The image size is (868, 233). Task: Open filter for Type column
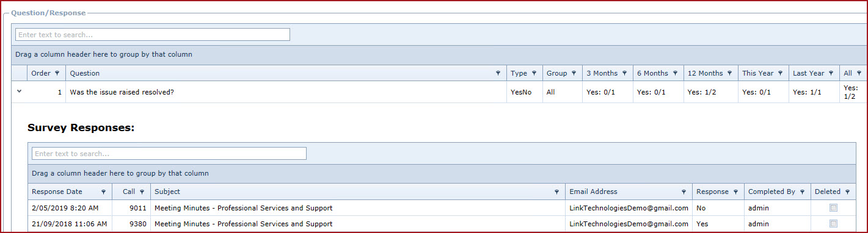coord(534,73)
